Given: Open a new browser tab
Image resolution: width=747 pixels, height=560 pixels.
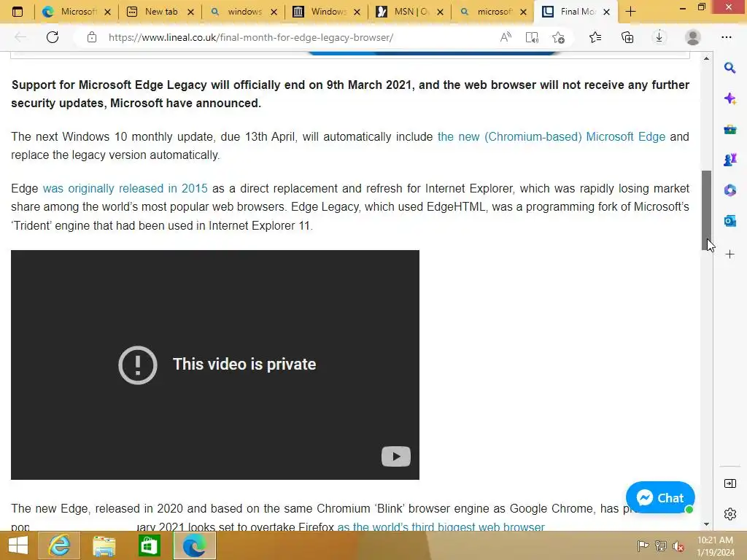Looking at the screenshot, I should (x=630, y=12).
